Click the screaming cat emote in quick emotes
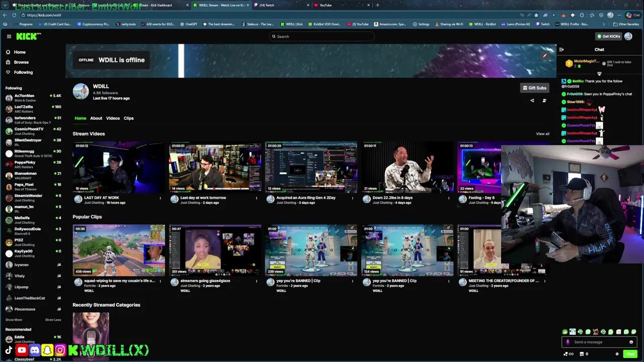Screen dimensions: 644x362 coord(596,332)
